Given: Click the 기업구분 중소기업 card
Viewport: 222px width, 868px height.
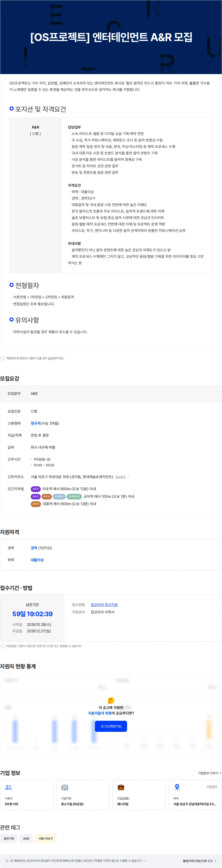Looking at the screenshot, I should click(83, 795).
